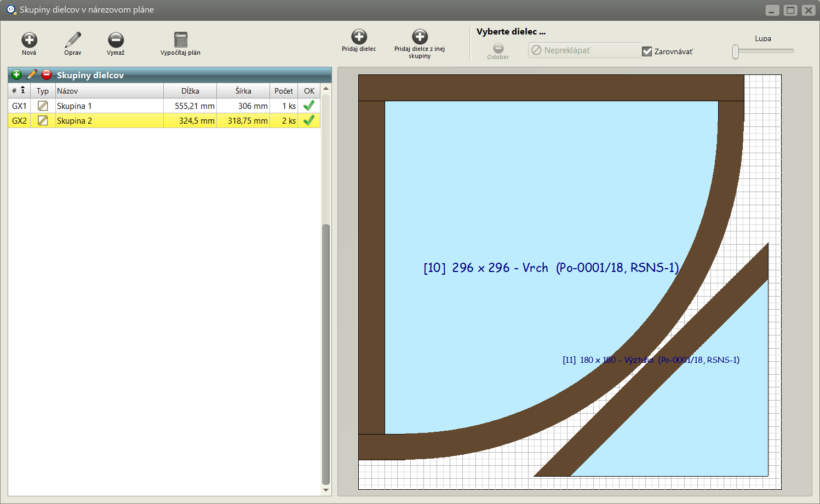Click the Názov column header
The width and height of the screenshot is (820, 504).
[x=109, y=91]
